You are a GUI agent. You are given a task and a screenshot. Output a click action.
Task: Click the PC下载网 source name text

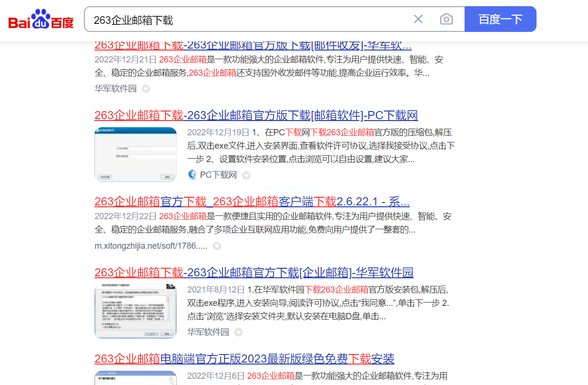pyautogui.click(x=218, y=175)
